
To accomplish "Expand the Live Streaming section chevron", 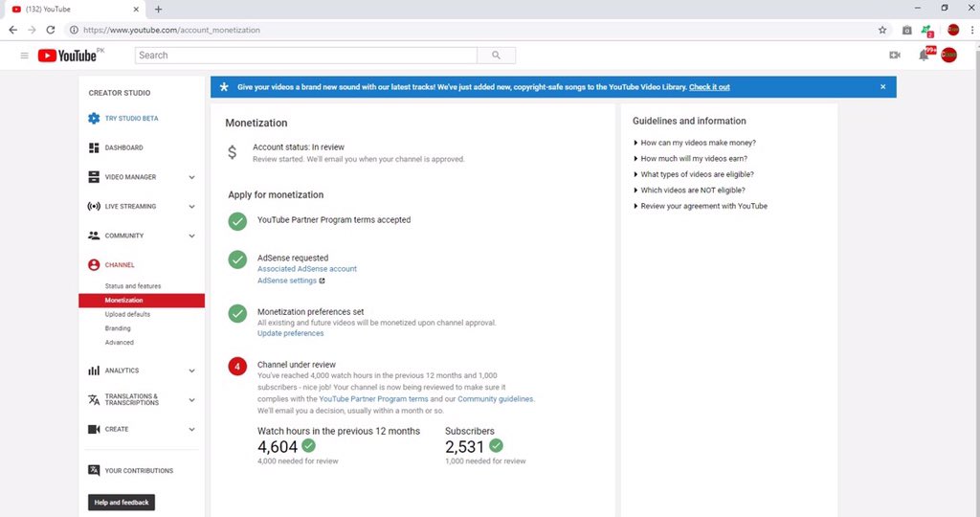I will point(191,207).
